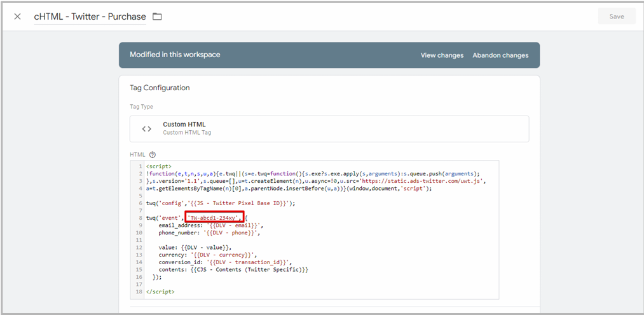Click the 'TW-abcd1-234xy' event ID string
This screenshot has height=315, width=644.
click(214, 217)
